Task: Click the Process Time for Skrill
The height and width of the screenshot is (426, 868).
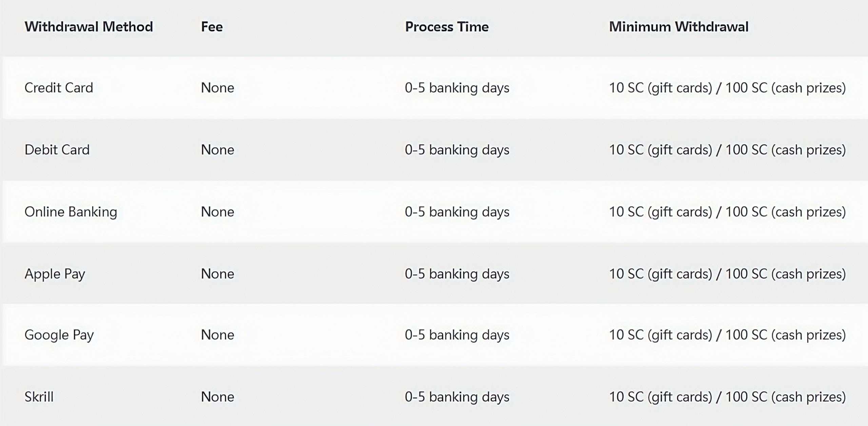Action: click(457, 397)
